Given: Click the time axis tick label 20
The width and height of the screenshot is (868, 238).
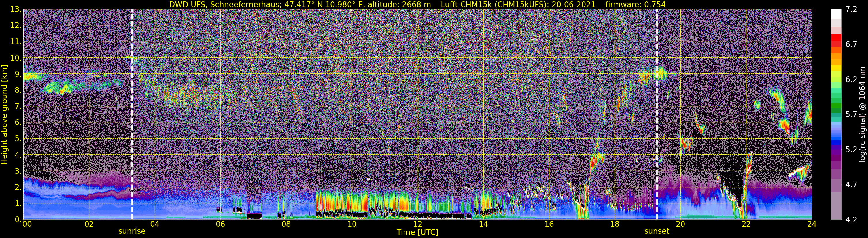Looking at the screenshot, I should coord(680,224).
